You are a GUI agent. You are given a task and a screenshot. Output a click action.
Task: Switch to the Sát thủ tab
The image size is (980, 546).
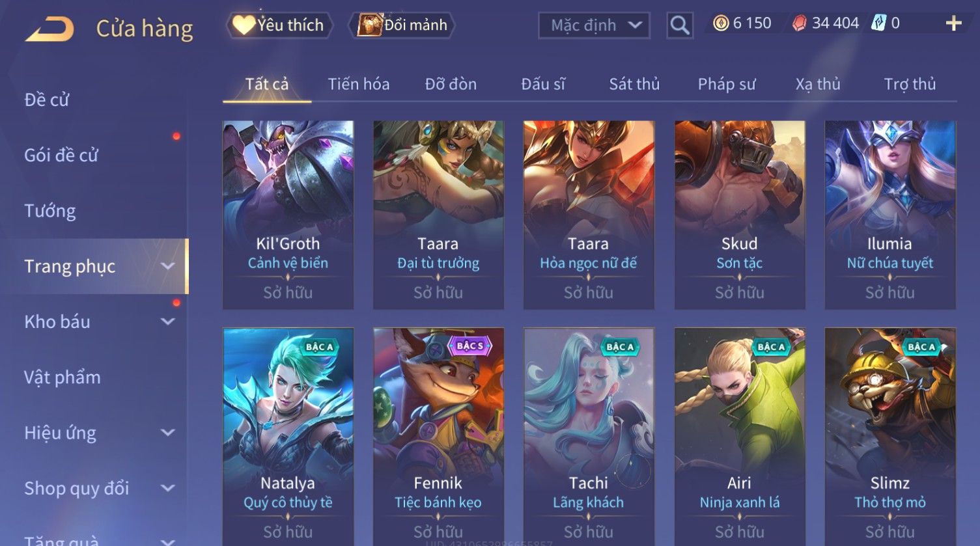[634, 84]
